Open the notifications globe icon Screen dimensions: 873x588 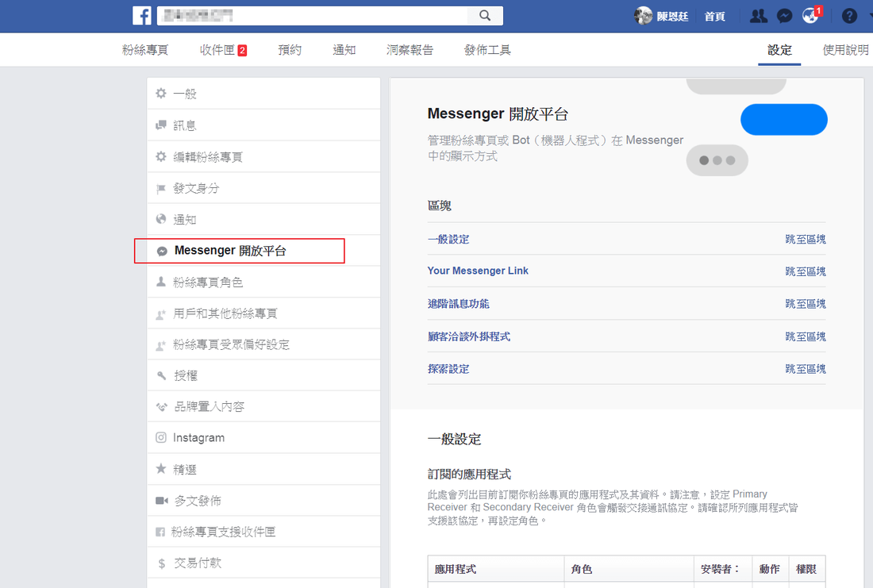tap(810, 16)
